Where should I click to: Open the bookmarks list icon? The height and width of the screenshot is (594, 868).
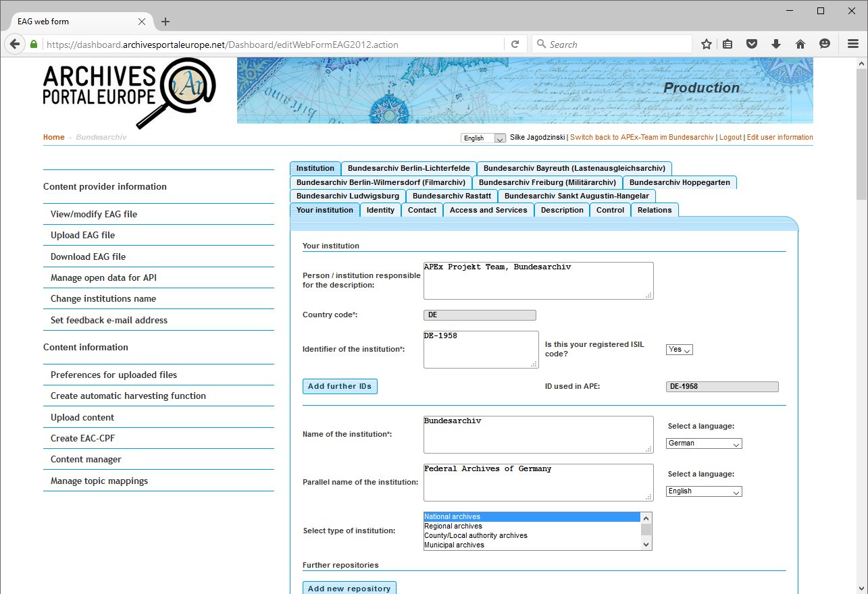[727, 44]
